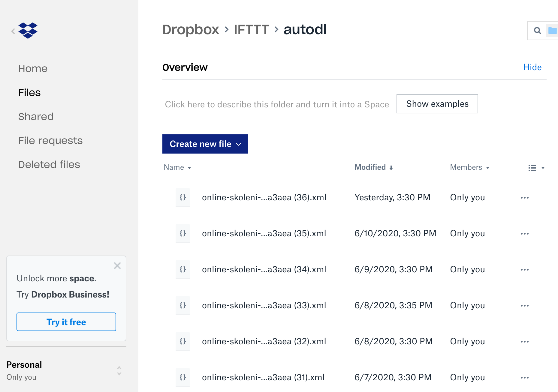558x392 pixels.
Task: Click the Yesterday, 3:30 PM modified date
Action: [x=392, y=197]
